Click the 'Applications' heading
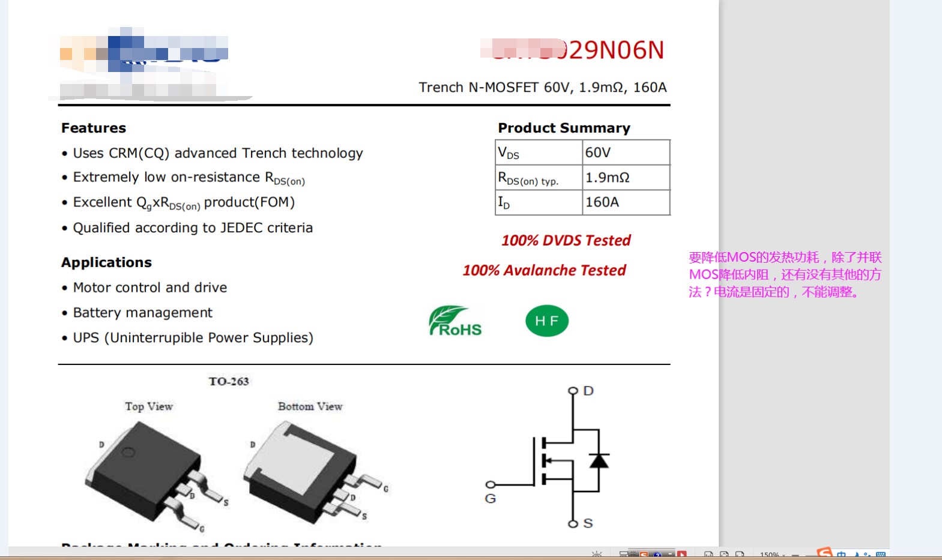Viewport: 942px width, 560px height. pyautogui.click(x=106, y=262)
